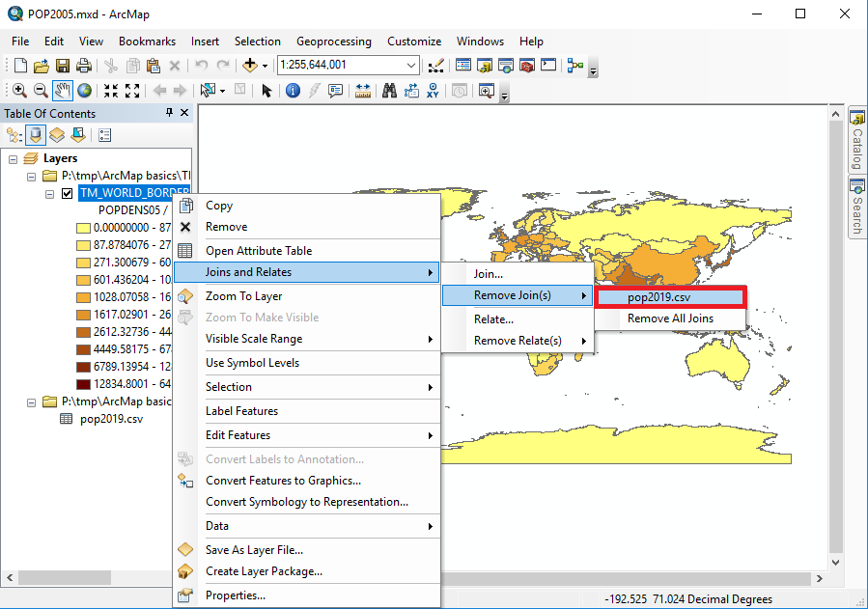Select the Measure ruler tool
Image resolution: width=868 pixels, height=609 pixels.
pos(363,90)
